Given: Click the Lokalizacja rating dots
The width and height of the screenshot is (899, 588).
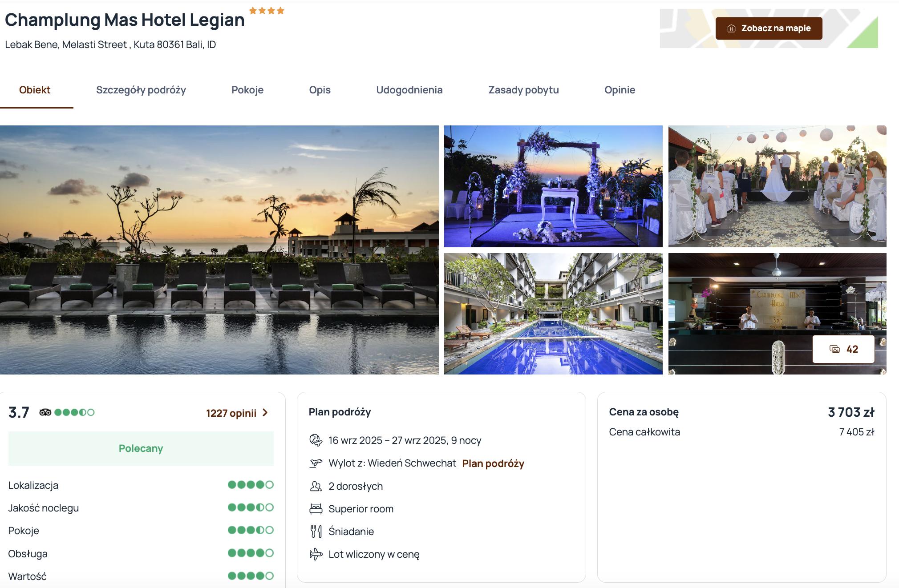Looking at the screenshot, I should coord(251,485).
